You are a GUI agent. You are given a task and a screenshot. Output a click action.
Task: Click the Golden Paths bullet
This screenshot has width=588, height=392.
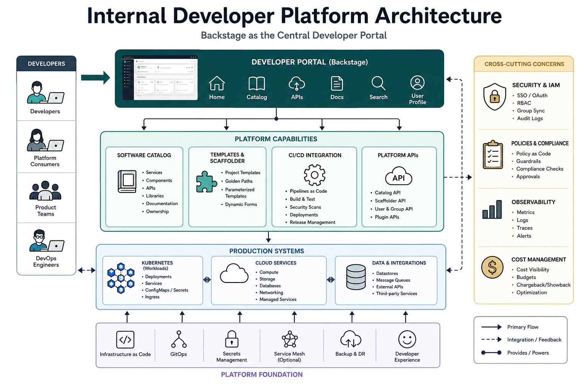tap(237, 181)
